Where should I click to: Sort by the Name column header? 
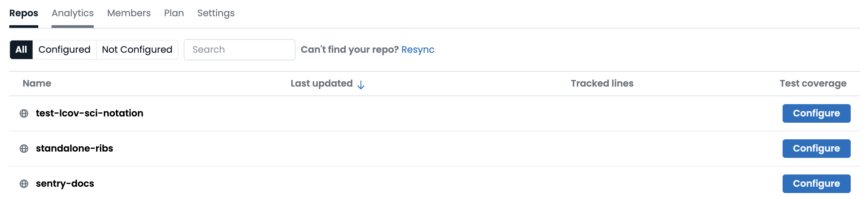37,83
